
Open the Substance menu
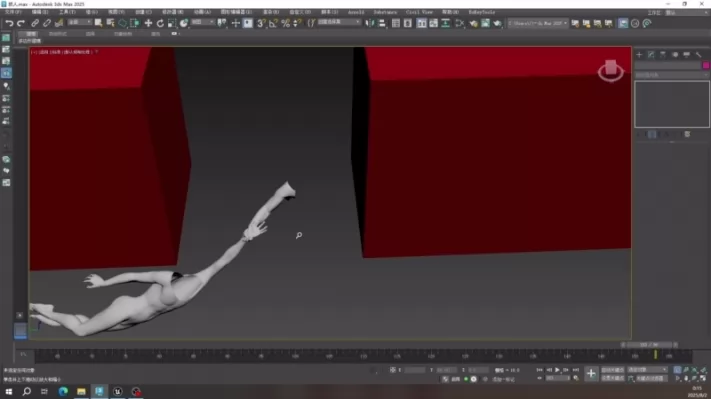pyautogui.click(x=385, y=12)
